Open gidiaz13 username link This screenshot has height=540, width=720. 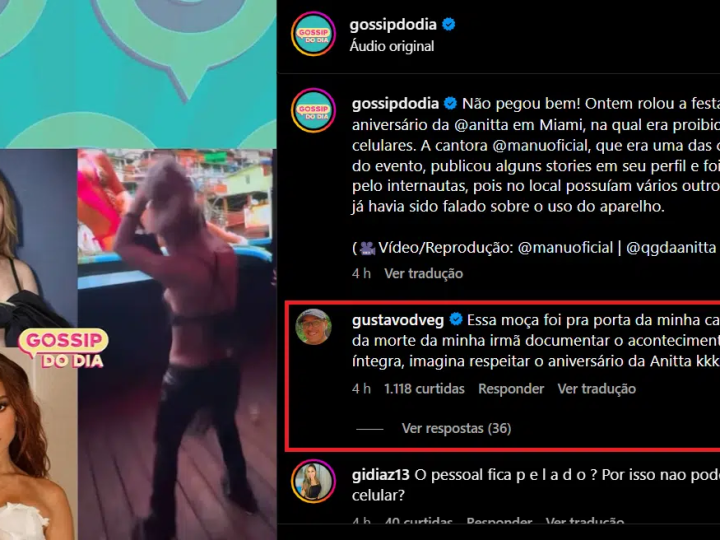point(381,475)
